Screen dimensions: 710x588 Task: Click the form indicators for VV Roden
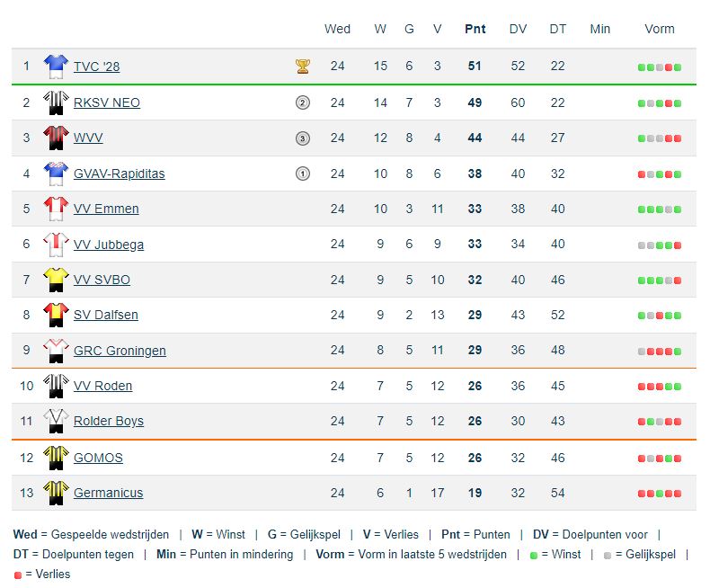tap(660, 387)
